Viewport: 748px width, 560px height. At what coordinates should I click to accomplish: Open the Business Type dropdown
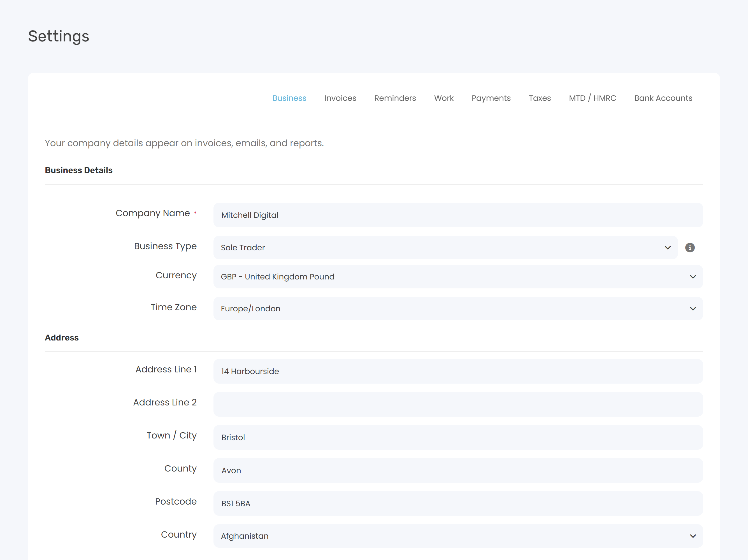coord(445,248)
